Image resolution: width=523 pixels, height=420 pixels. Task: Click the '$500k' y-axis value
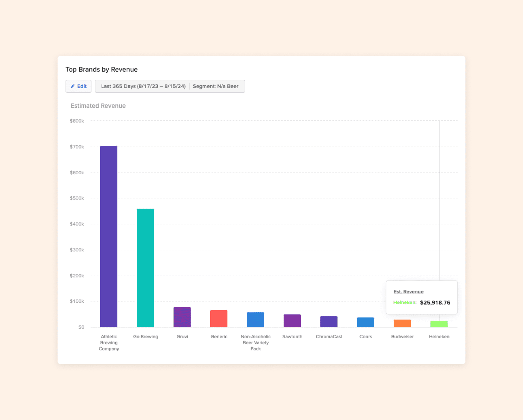point(77,198)
